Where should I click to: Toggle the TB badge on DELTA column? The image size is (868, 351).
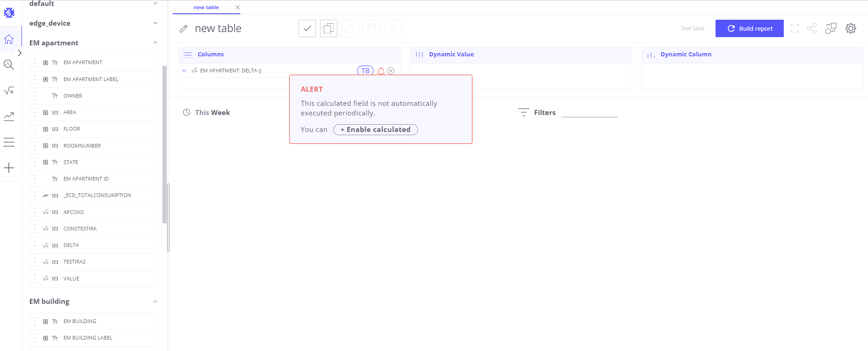tap(365, 71)
